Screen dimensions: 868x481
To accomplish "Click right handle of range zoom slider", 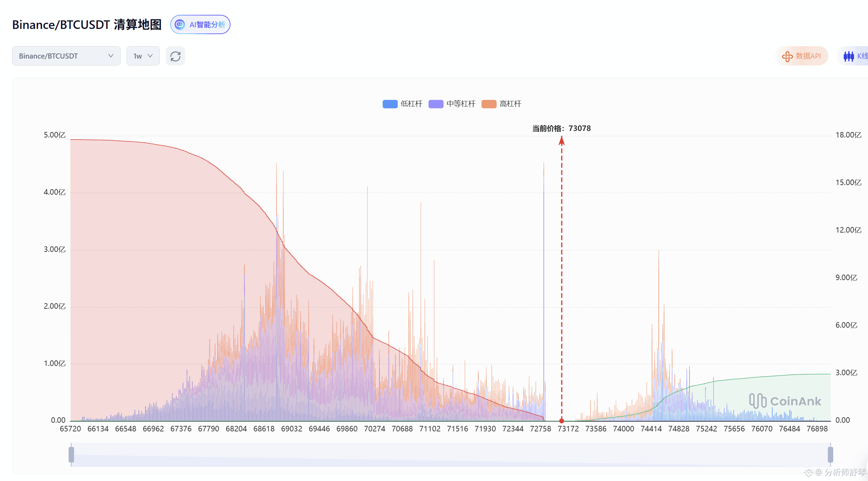I will point(830,454).
